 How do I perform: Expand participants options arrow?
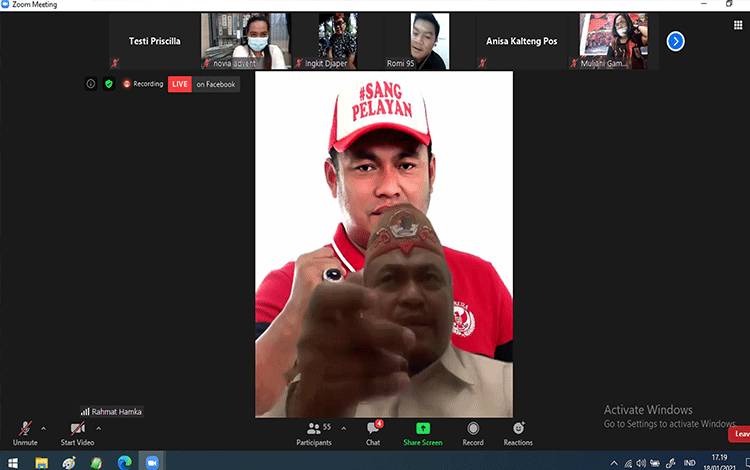pyautogui.click(x=343, y=428)
